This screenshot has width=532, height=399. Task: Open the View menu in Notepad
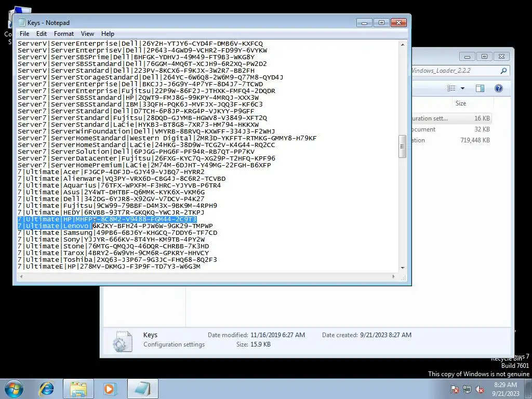[87, 34]
